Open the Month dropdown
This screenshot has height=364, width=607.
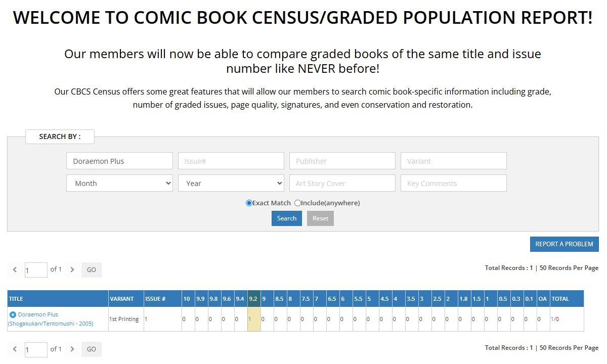click(119, 184)
